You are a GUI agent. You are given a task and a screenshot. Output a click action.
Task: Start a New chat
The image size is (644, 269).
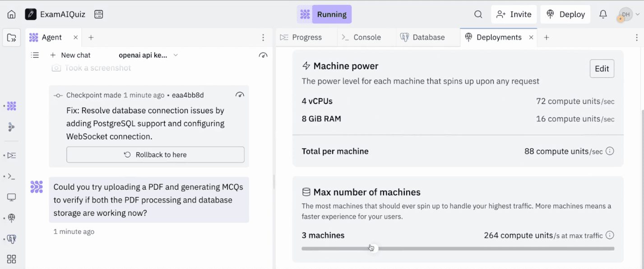70,55
